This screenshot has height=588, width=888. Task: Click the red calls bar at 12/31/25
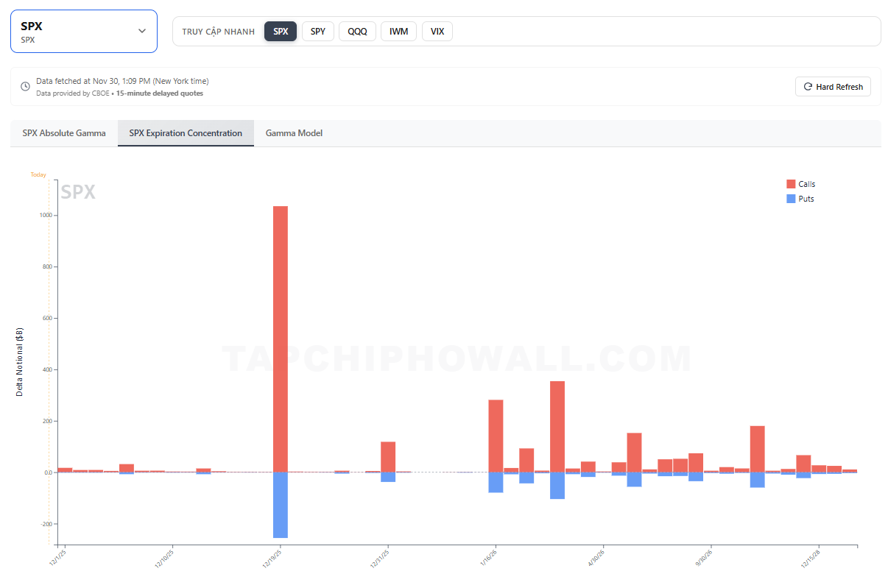coord(388,456)
